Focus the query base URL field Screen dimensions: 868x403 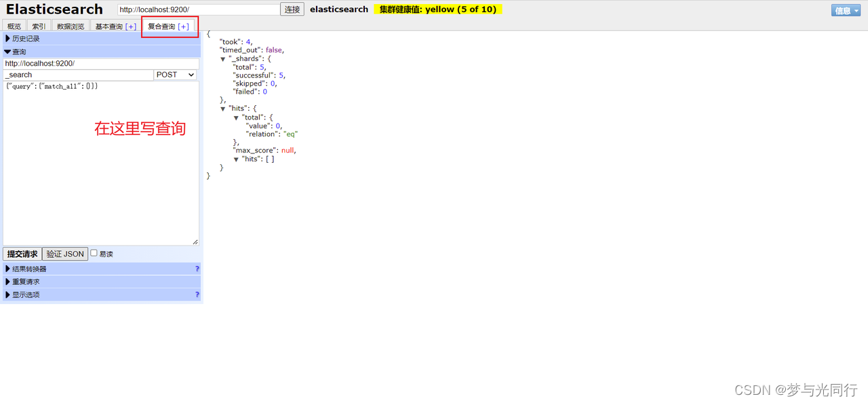(101, 63)
